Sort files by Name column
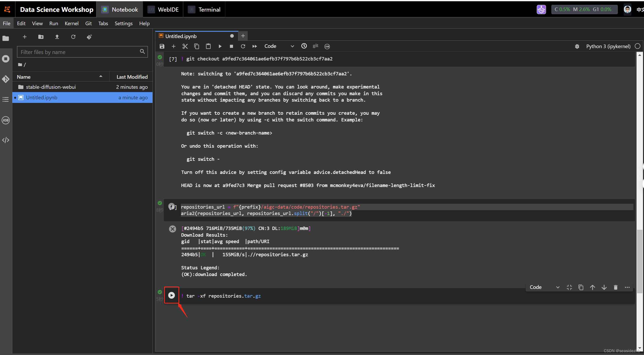644x355 pixels. pos(60,77)
